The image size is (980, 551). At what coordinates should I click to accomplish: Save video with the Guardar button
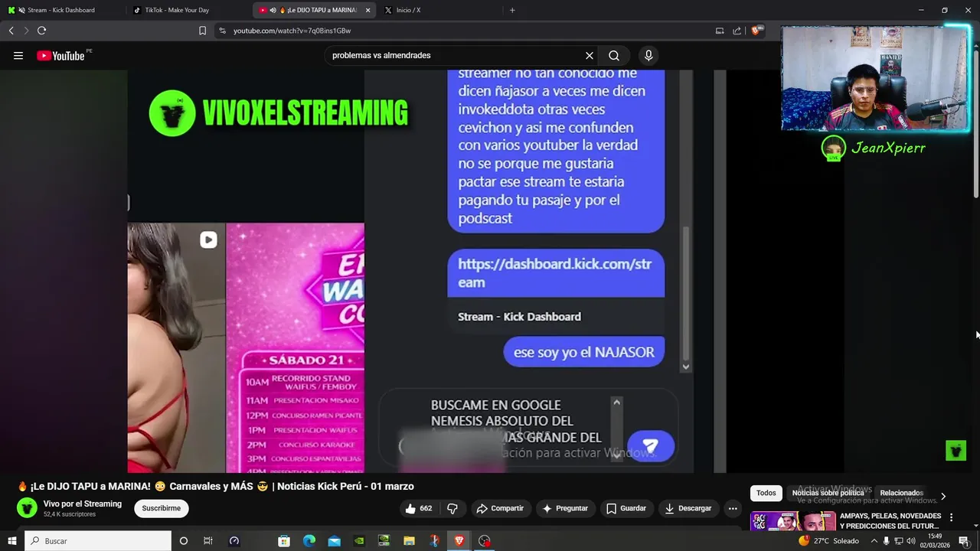tap(626, 508)
